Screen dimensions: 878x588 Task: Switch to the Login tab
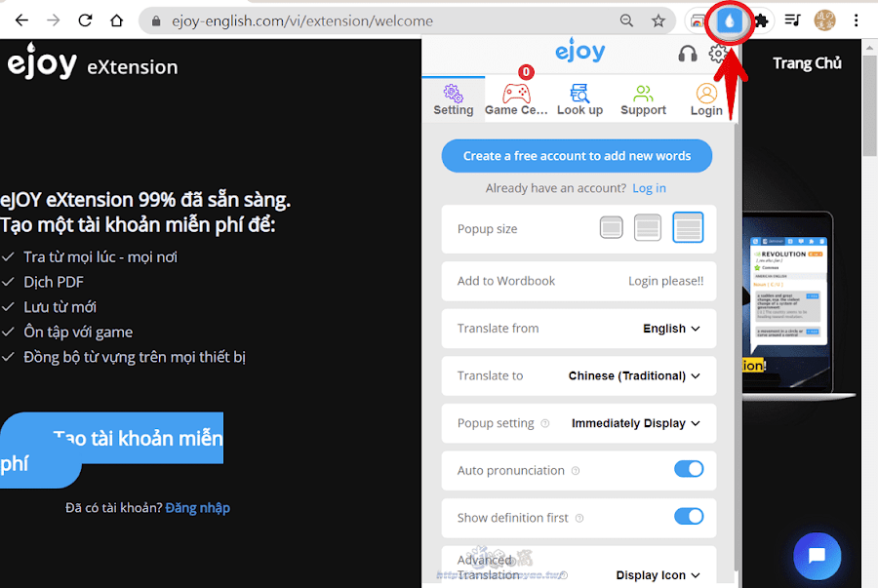[x=706, y=100]
